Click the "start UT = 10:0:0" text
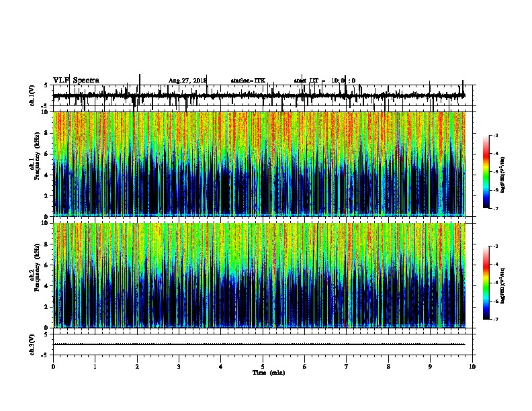This screenshot has height=411, width=532. tap(324, 81)
